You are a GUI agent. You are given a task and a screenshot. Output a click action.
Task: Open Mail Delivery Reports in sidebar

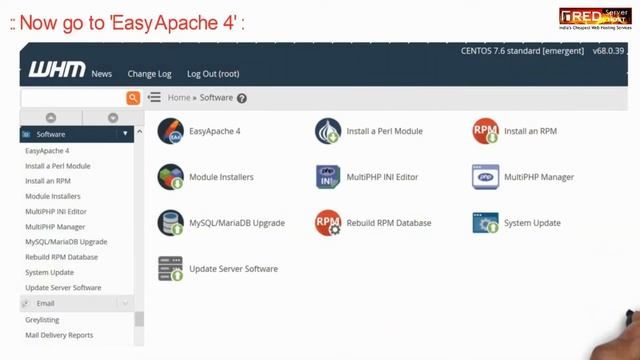coord(59,335)
